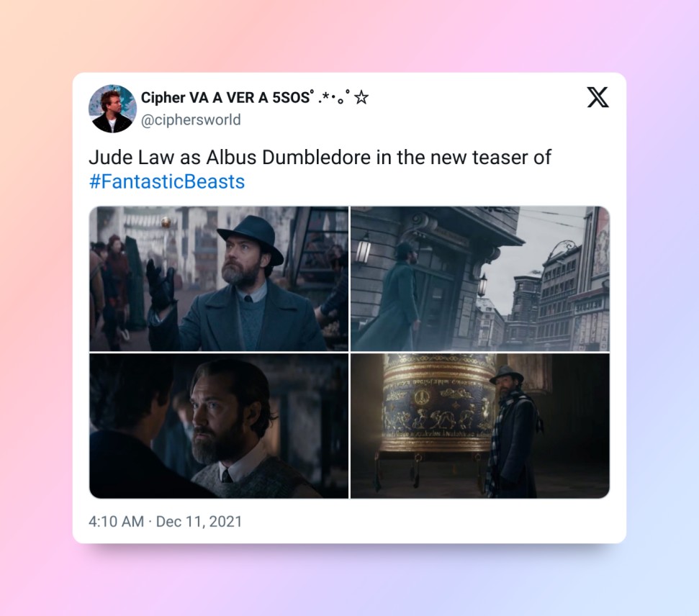Screen dimensions: 699x616
Task: Open the @ciphersworld handle link
Action: (x=191, y=120)
